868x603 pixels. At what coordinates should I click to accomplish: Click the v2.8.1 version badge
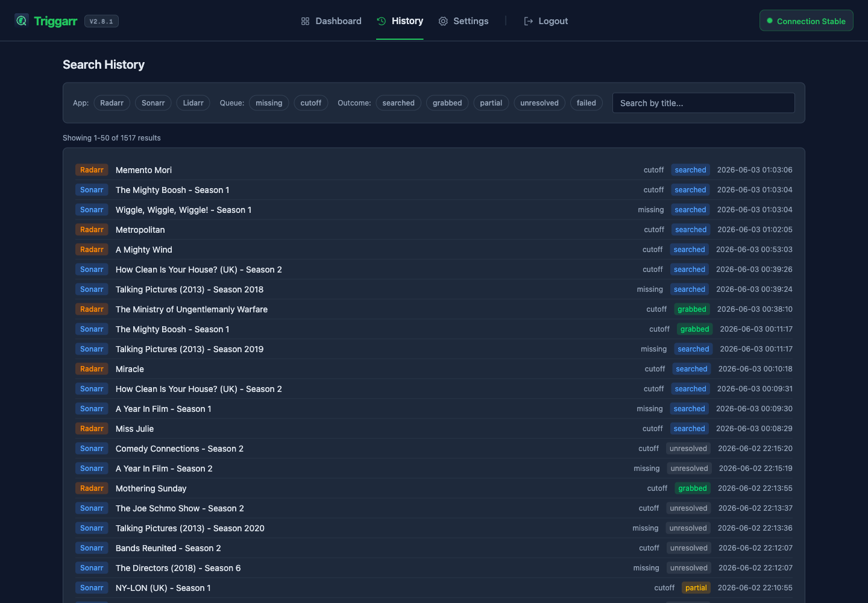point(101,21)
